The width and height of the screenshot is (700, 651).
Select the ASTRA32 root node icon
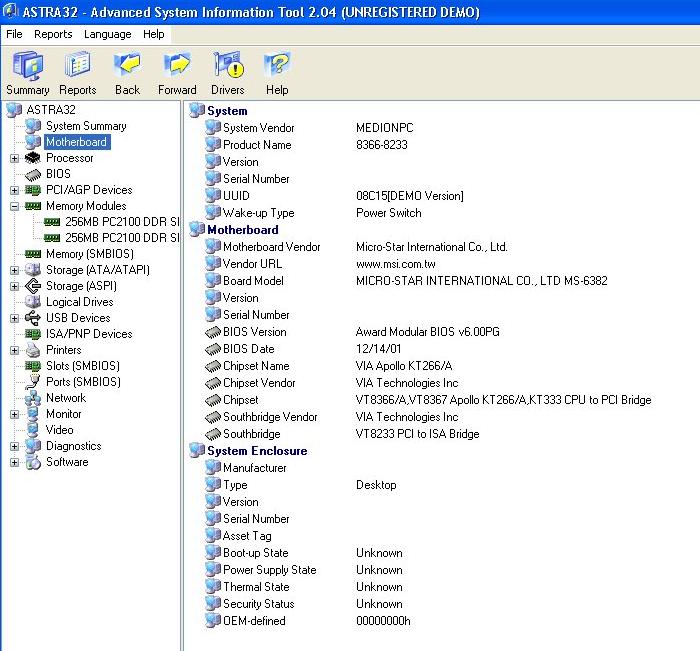point(14,110)
